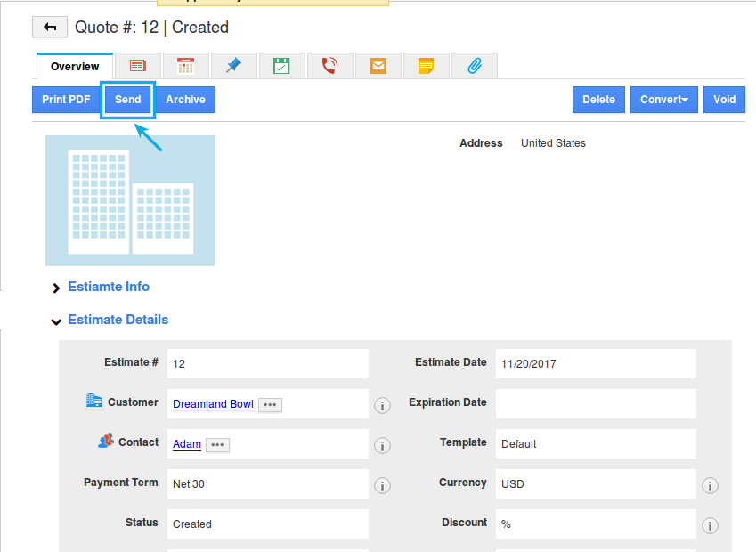
Task: Click the ellipsis button beside Adam
Action: [x=217, y=444]
